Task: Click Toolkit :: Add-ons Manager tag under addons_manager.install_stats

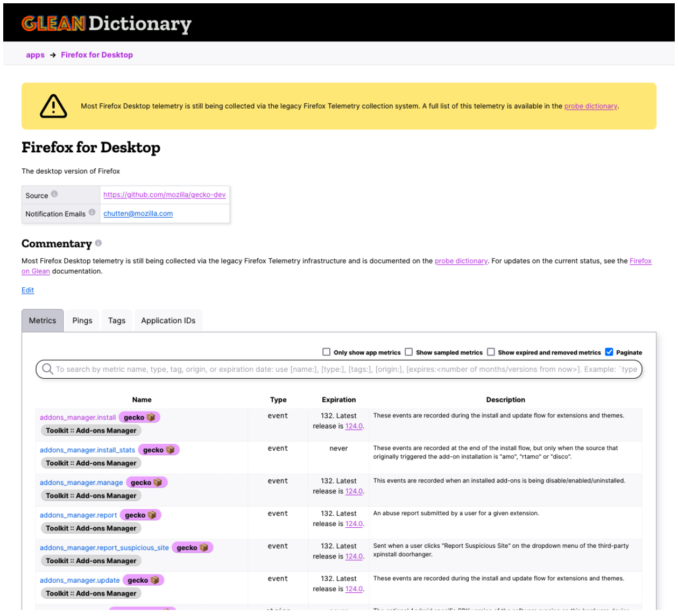Action: click(91, 463)
